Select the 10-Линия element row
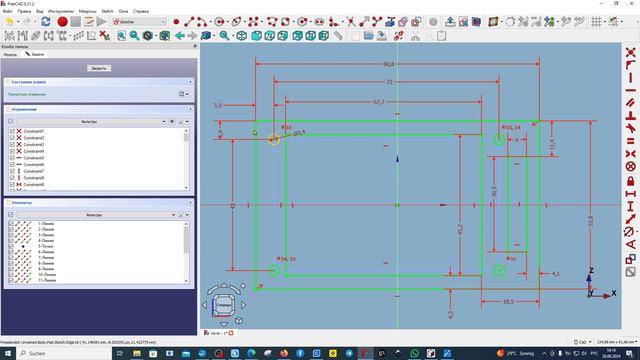640x360 pixels. tap(47, 275)
